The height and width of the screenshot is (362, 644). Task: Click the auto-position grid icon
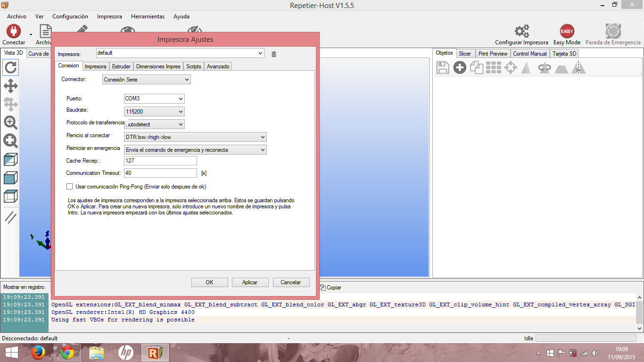click(x=494, y=68)
